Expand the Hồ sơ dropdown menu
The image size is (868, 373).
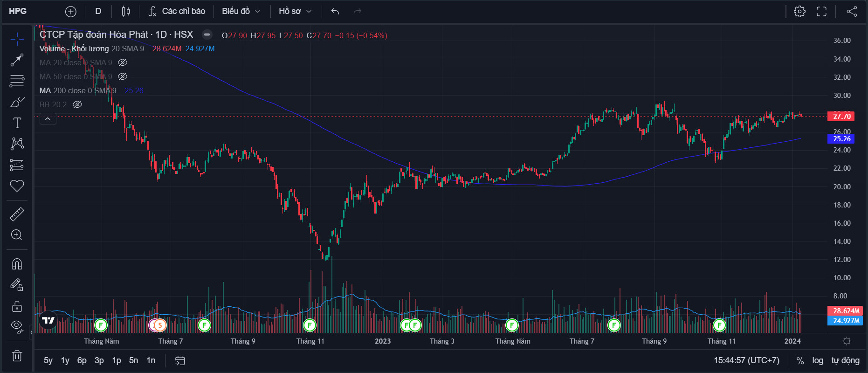click(295, 11)
